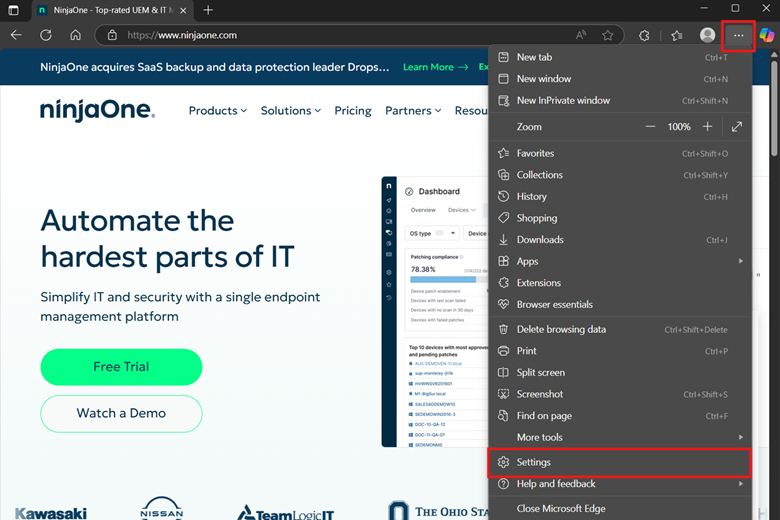Expand the Products dropdown in navigation
Screen dimensions: 780x520
click(219, 111)
